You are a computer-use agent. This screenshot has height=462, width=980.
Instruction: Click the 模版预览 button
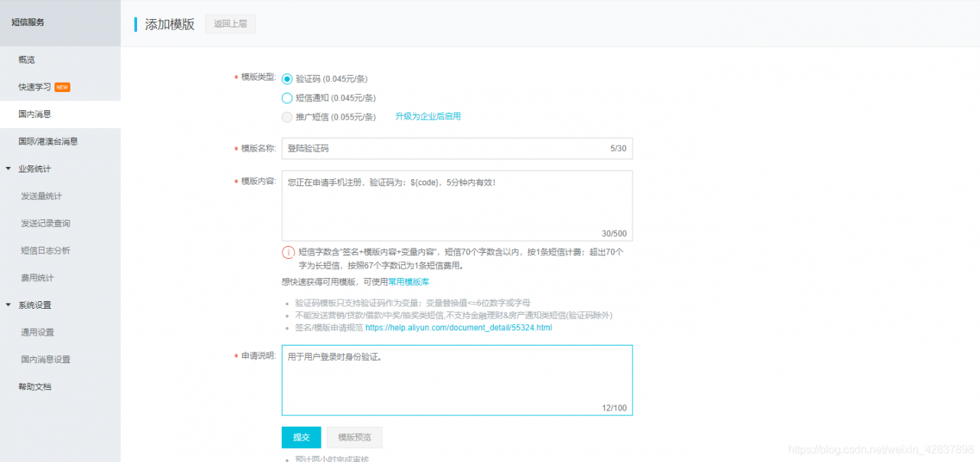pyautogui.click(x=354, y=437)
